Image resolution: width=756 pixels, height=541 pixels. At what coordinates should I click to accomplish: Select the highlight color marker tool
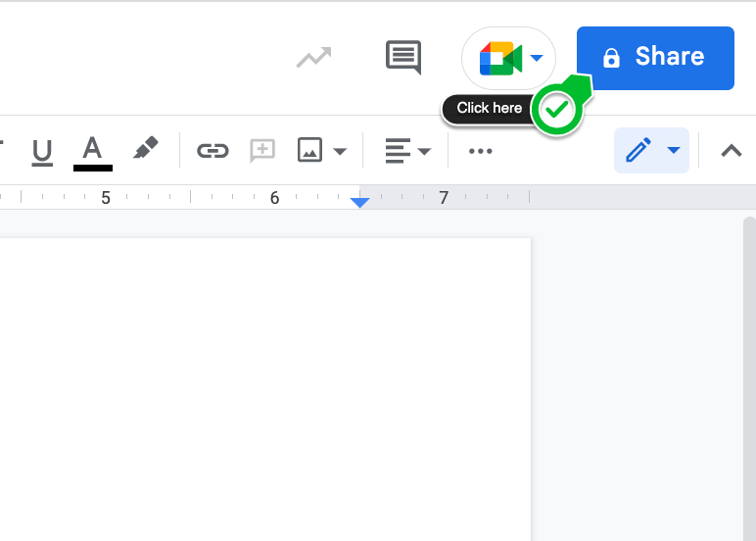tap(145, 148)
